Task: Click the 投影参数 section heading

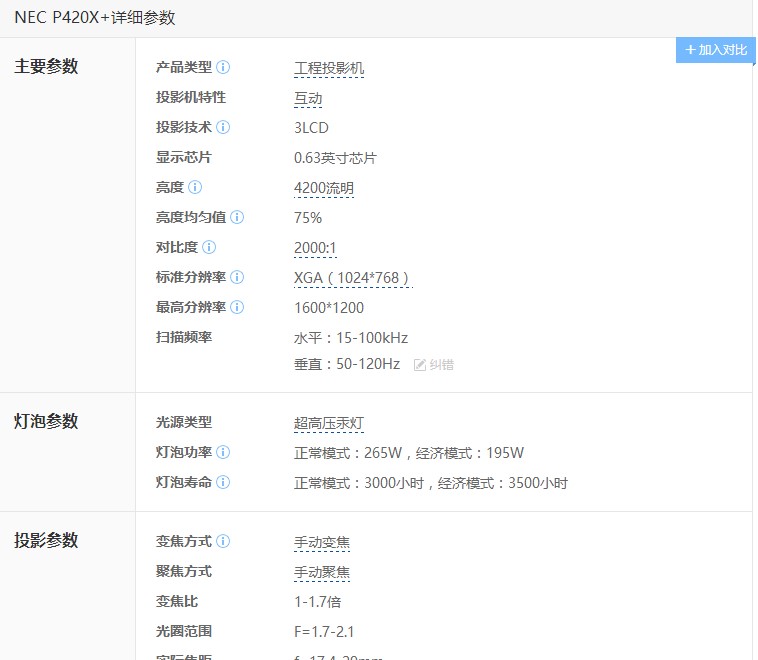Action: (x=46, y=540)
